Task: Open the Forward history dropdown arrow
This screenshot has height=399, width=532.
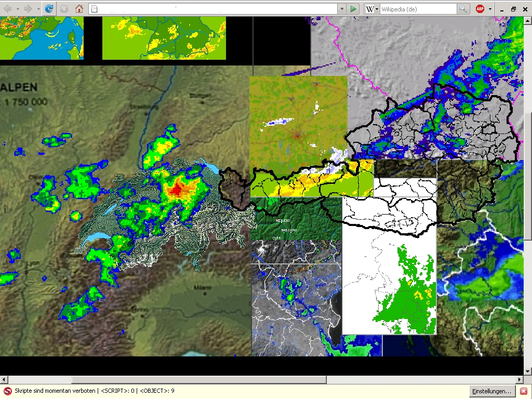Action: point(38,9)
